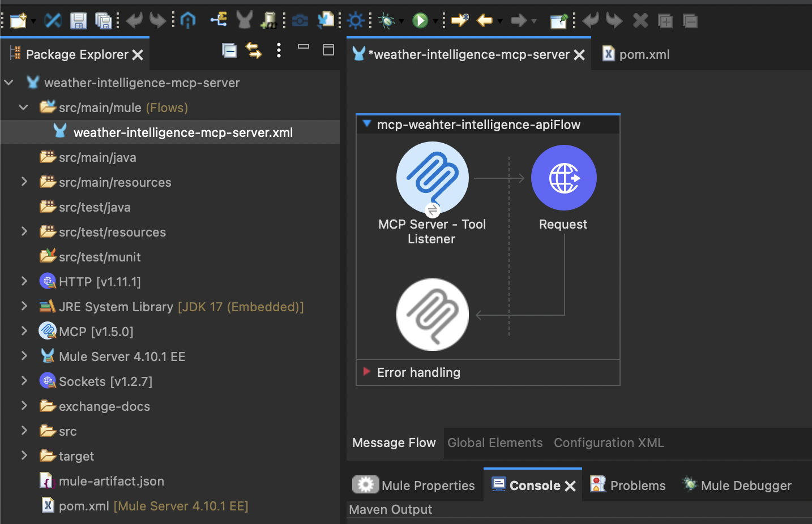This screenshot has width=812, height=524.
Task: Select the src/main/java folder
Action: point(97,157)
